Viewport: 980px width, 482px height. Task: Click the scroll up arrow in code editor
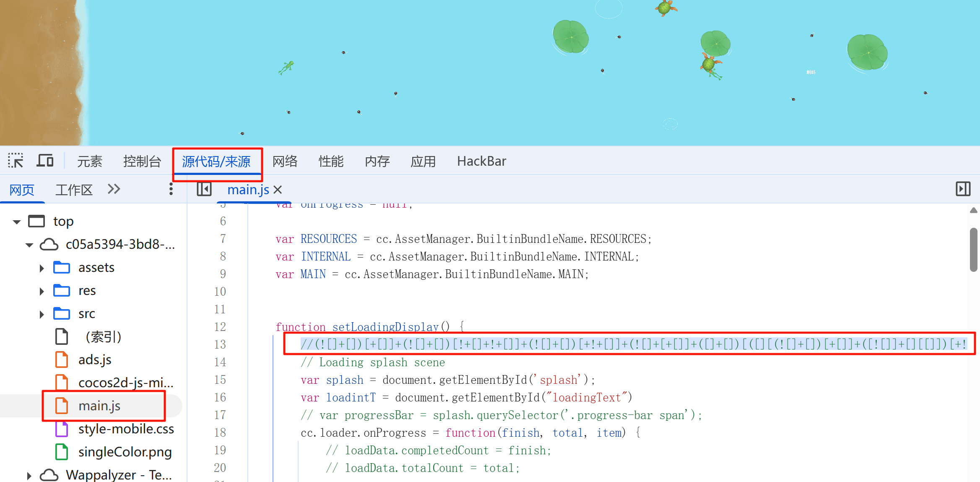973,211
